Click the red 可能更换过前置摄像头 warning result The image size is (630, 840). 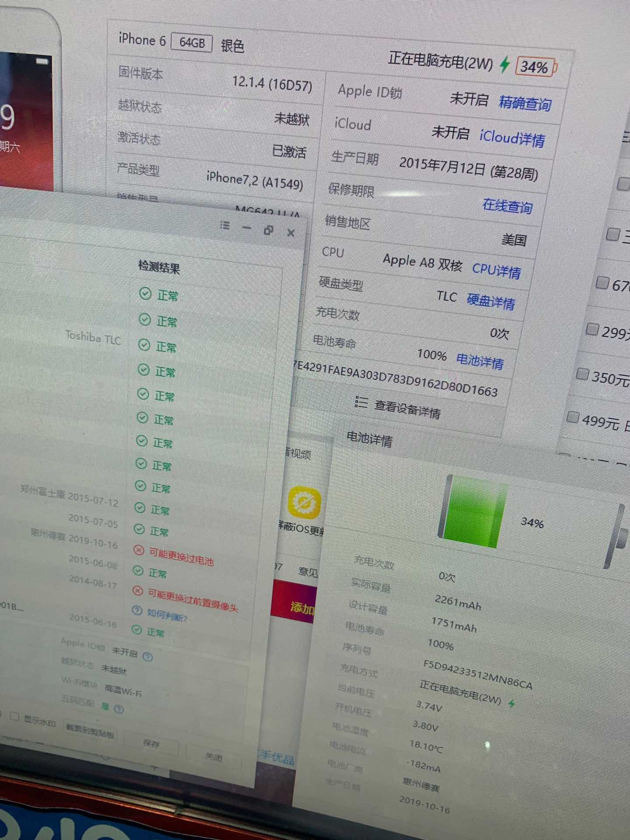tap(193, 599)
